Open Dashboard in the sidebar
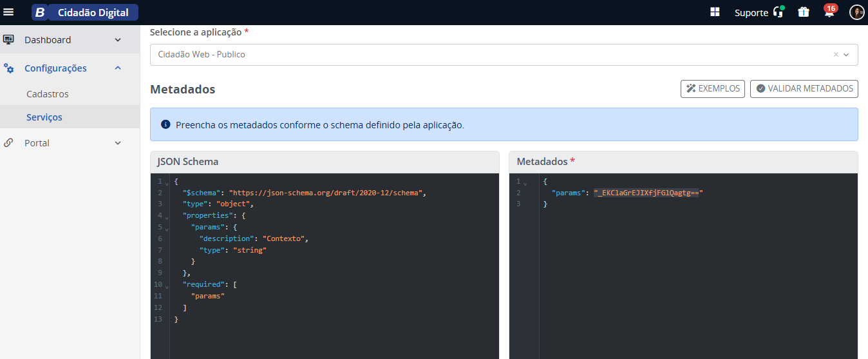 pos(70,40)
